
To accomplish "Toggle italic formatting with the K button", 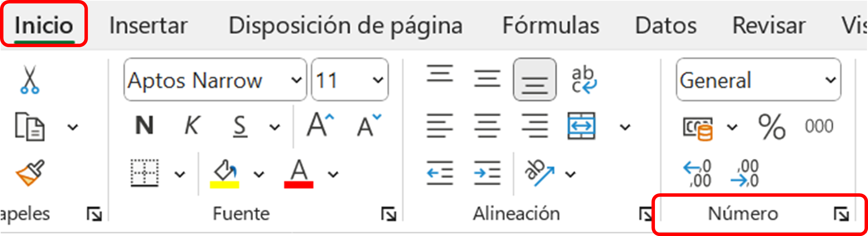I will pyautogui.click(x=192, y=126).
